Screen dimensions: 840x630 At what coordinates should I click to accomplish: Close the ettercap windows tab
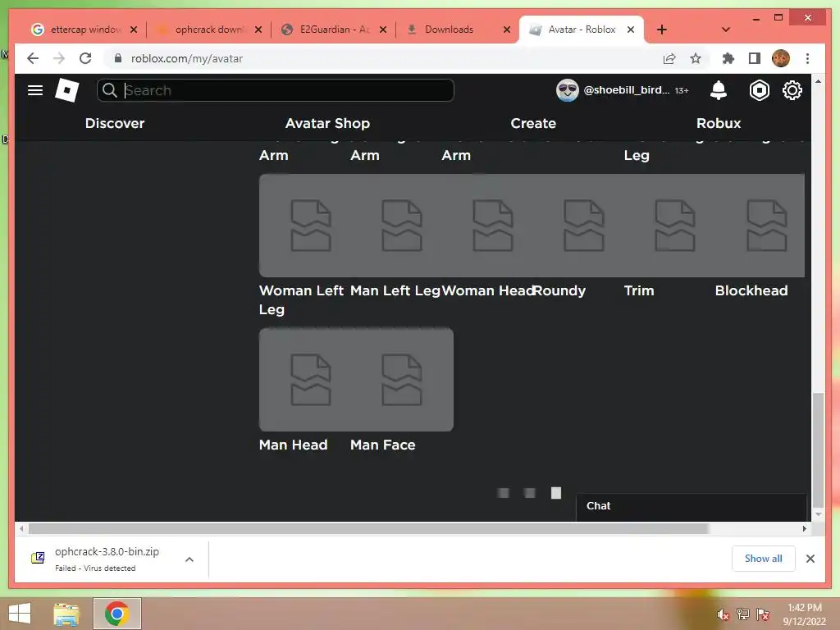pos(134,30)
